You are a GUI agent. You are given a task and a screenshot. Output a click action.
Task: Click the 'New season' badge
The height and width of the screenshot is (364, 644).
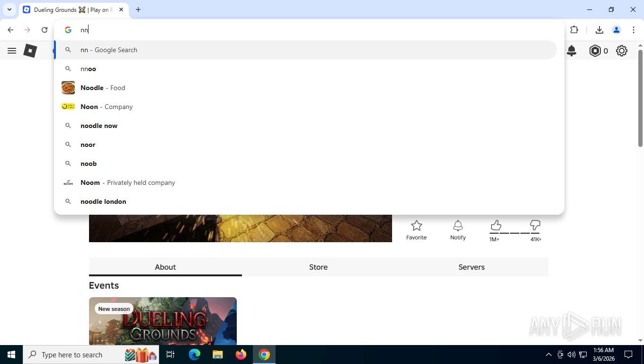point(114,309)
